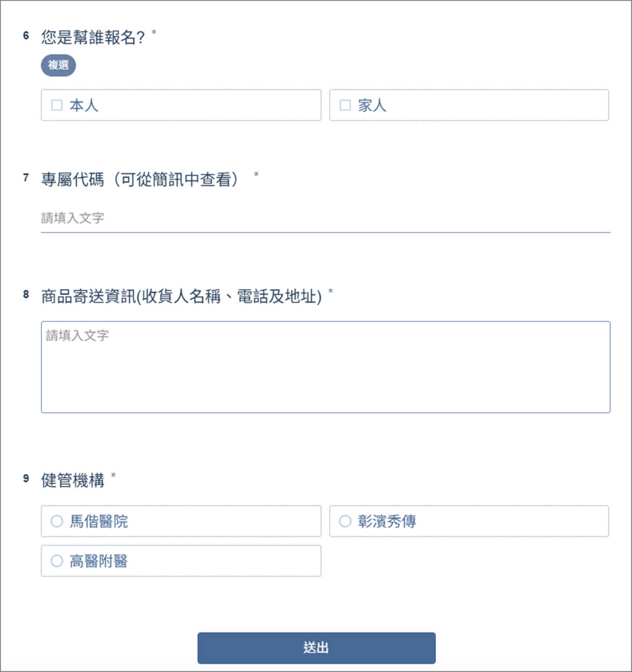Viewport: 632px width, 672px height.
Task: Select the 馬偕醫院 radio button
Action: click(x=57, y=521)
